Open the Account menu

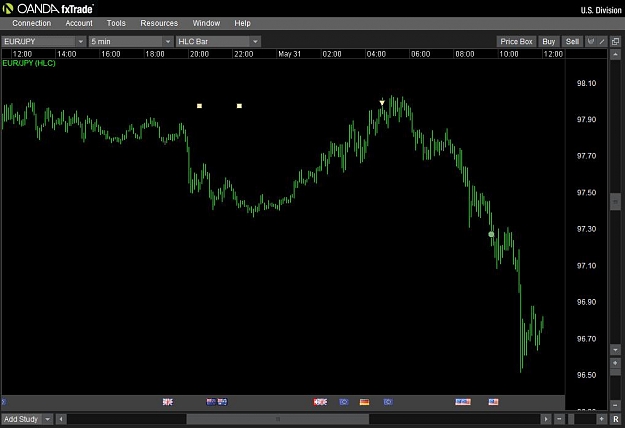point(79,23)
